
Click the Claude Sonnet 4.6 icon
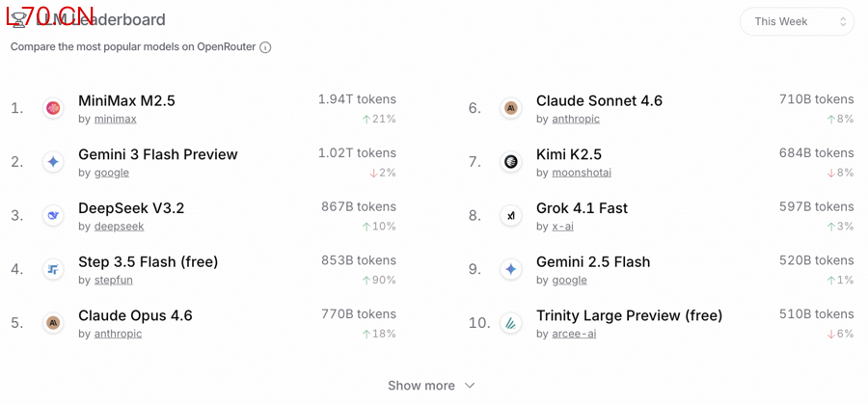(511, 108)
